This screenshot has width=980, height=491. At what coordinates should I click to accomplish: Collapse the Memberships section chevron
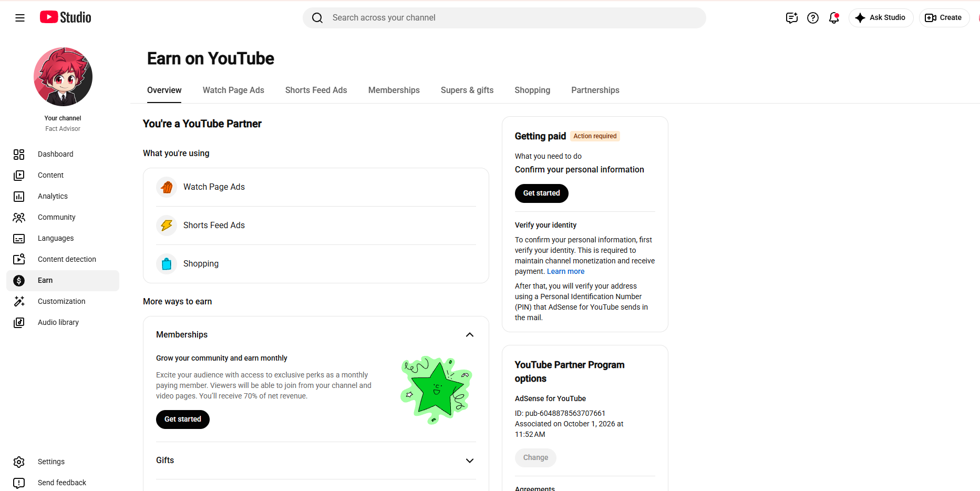(x=470, y=335)
